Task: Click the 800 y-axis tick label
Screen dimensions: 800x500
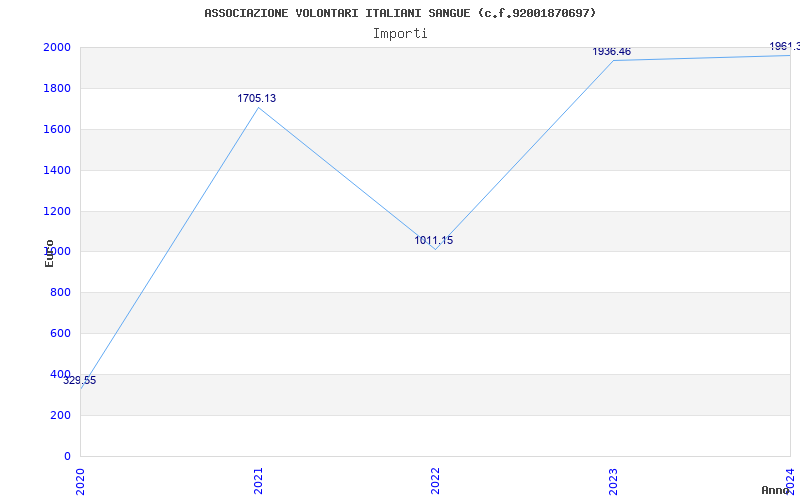Action: click(60, 292)
